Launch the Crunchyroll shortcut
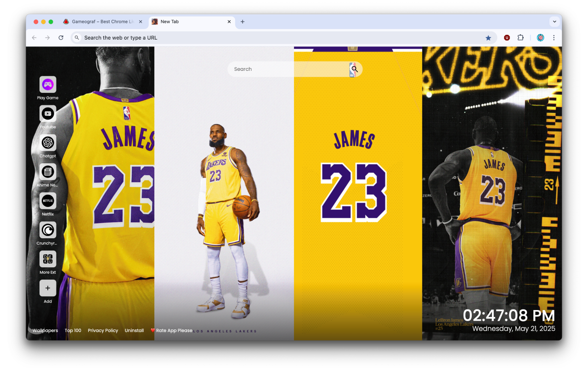This screenshot has width=588, height=368. (x=47, y=230)
